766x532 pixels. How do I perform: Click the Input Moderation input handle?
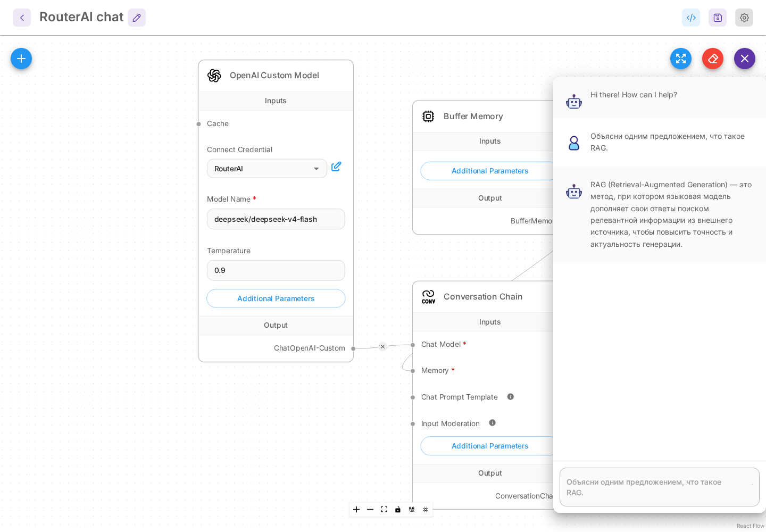[413, 424]
